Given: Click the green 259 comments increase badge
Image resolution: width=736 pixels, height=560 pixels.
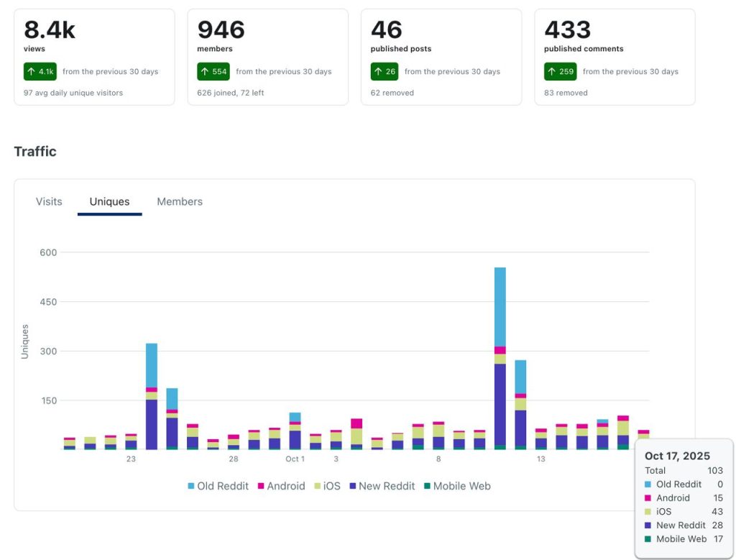Looking at the screenshot, I should pyautogui.click(x=560, y=72).
